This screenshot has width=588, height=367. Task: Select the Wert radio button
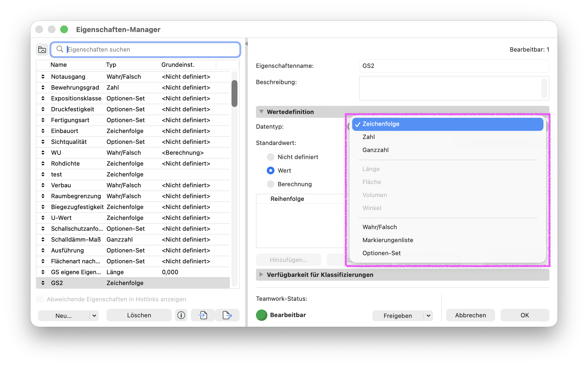(271, 170)
